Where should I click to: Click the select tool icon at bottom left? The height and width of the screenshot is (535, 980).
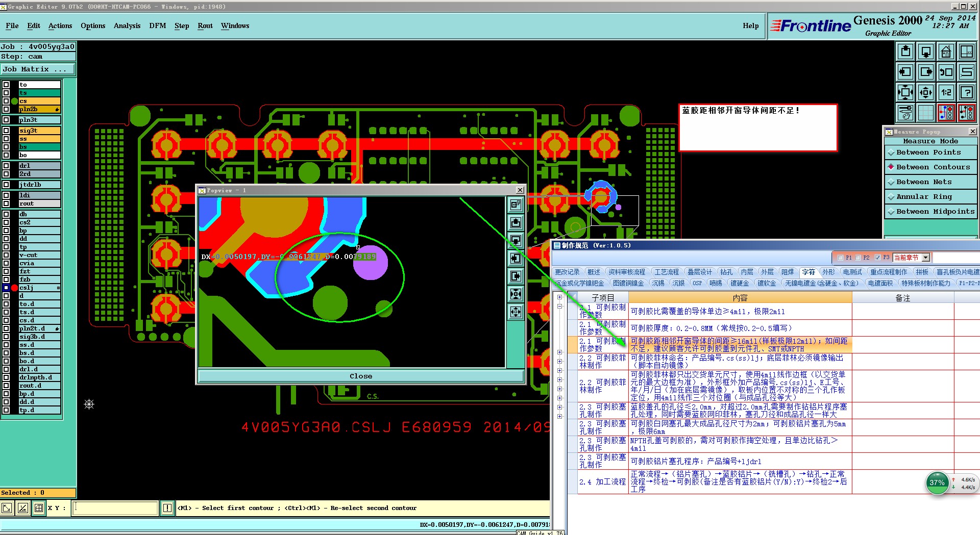pyautogui.click(x=7, y=508)
